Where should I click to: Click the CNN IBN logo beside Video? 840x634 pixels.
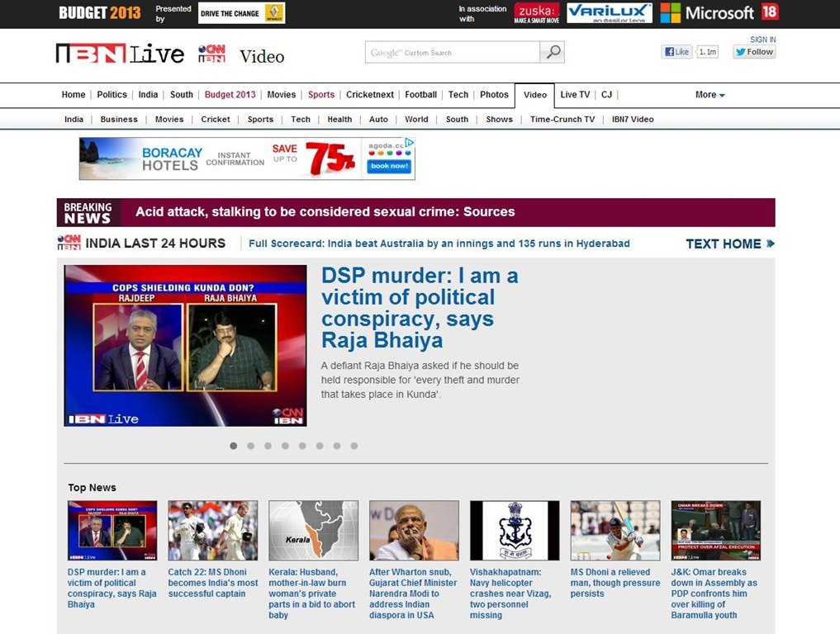point(211,54)
